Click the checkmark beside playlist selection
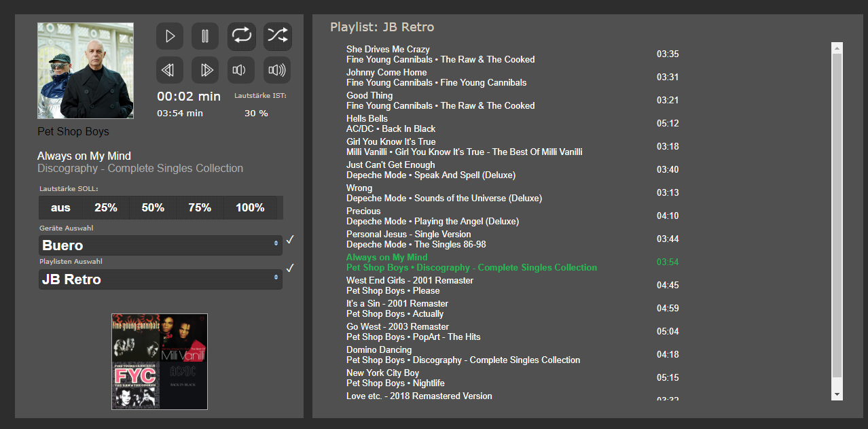Image resolution: width=868 pixels, height=429 pixels. [291, 269]
